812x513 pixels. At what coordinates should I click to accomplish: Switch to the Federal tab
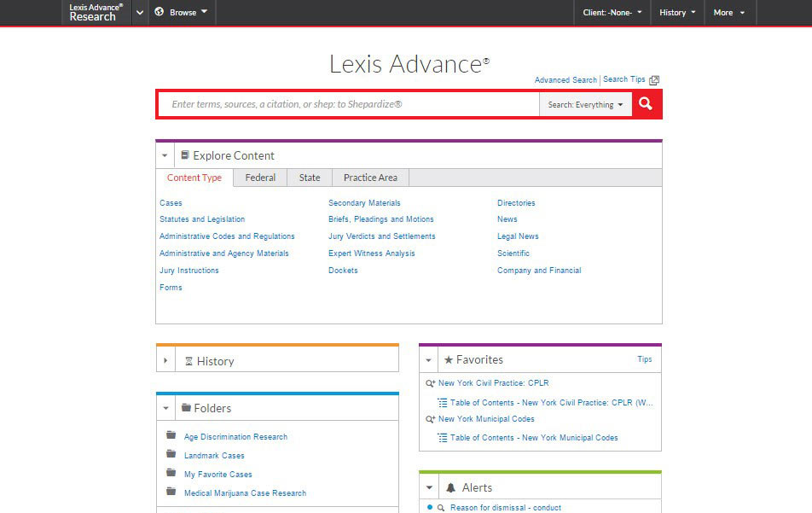click(260, 178)
